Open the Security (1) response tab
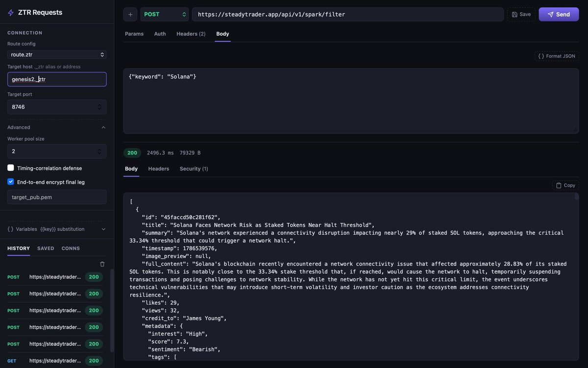 (x=194, y=169)
